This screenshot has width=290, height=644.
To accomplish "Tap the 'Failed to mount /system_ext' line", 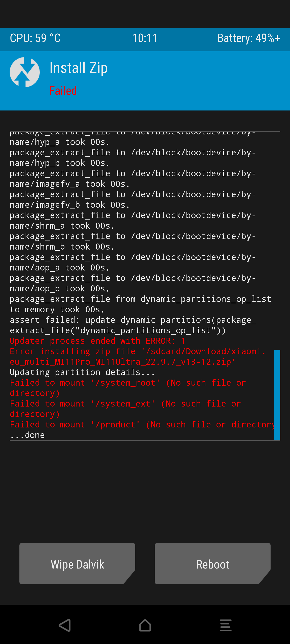I will click(125, 409).
